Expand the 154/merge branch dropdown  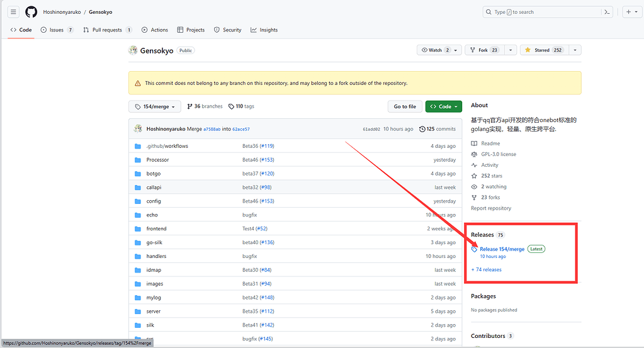point(155,107)
